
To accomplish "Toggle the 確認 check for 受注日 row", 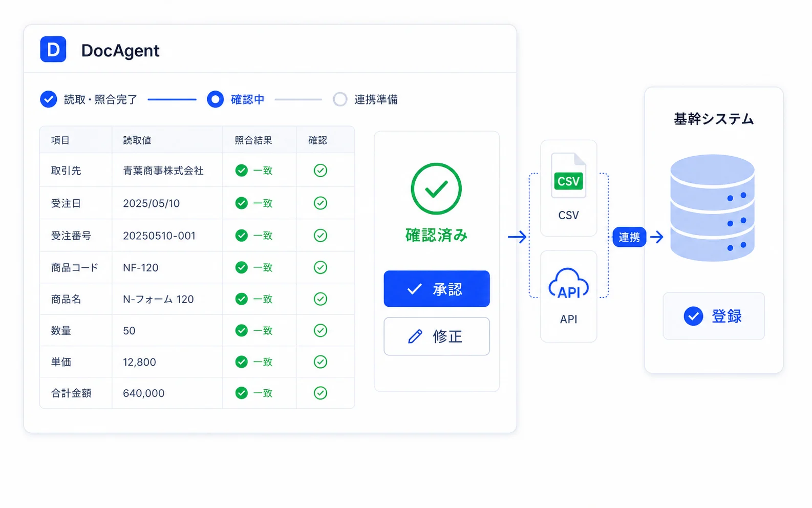I will click(320, 203).
